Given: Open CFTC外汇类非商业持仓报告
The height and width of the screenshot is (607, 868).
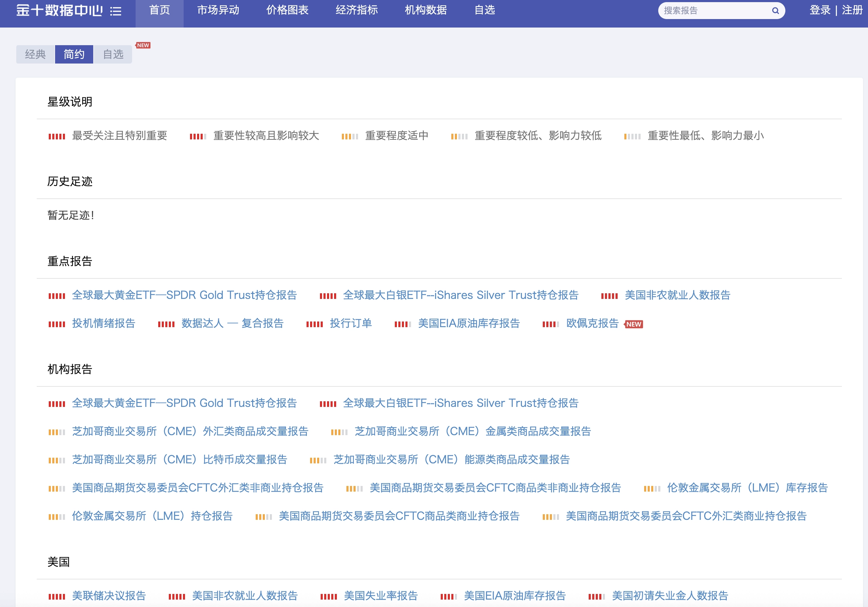Looking at the screenshot, I should coord(198,488).
